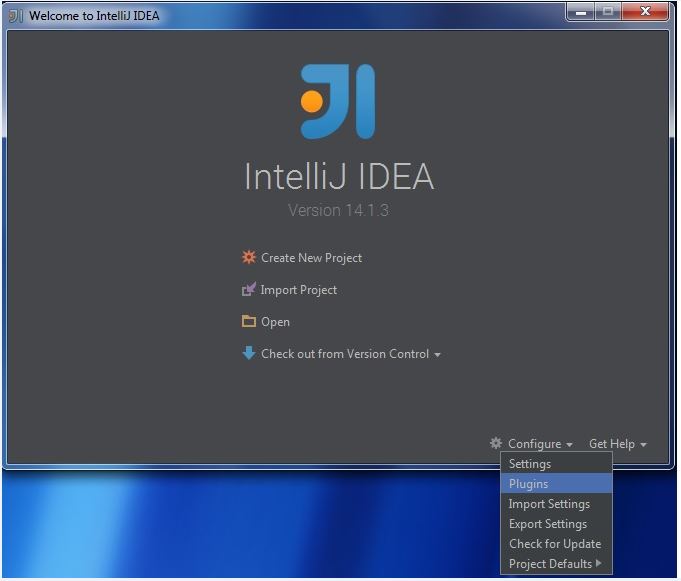681x581 pixels.
Task: Click the Version 14.1.3 text
Action: pos(338,211)
